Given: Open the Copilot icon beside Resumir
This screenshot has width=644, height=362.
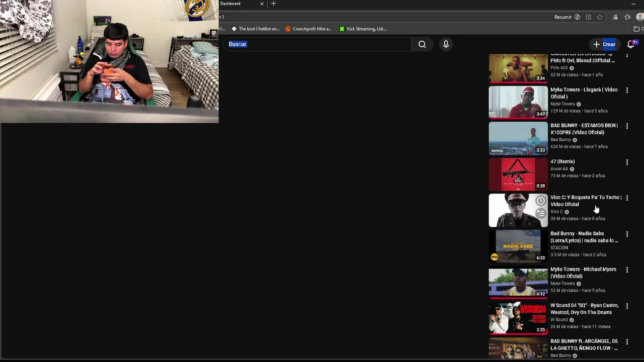Looking at the screenshot, I should click(x=577, y=17).
